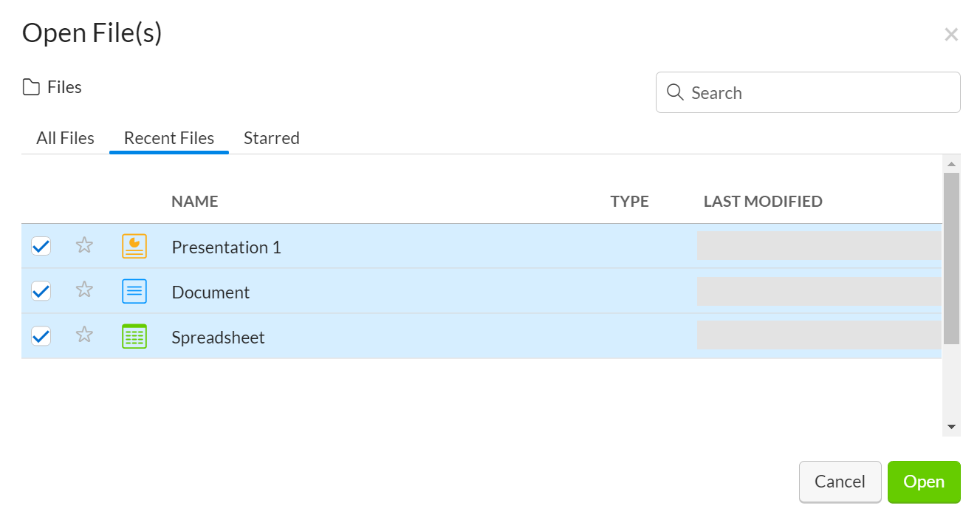Click the Cancel button
The height and width of the screenshot is (520, 980).
[x=840, y=482]
